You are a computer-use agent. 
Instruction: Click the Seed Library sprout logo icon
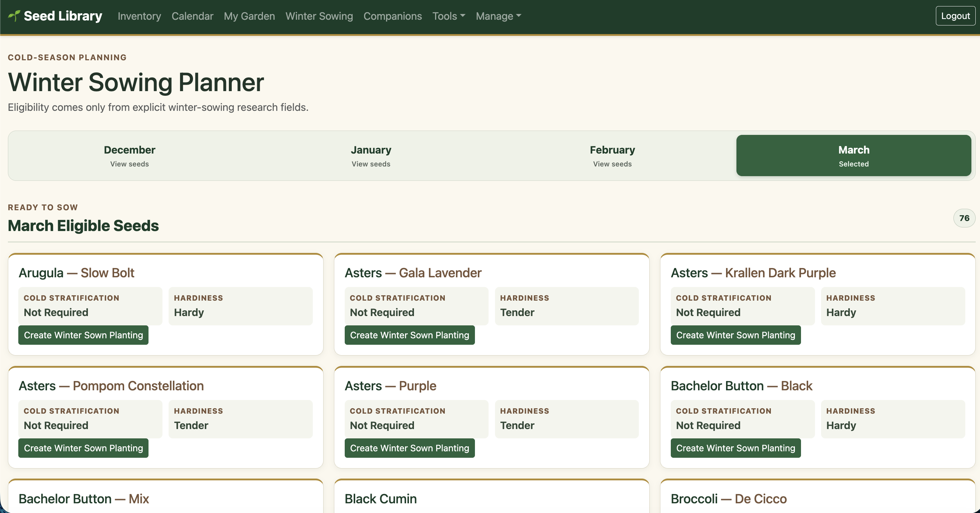pos(14,15)
